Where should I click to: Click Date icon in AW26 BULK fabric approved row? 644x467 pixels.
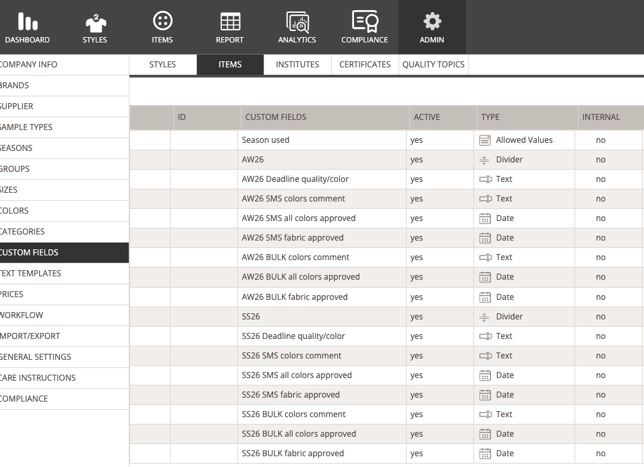point(485,297)
